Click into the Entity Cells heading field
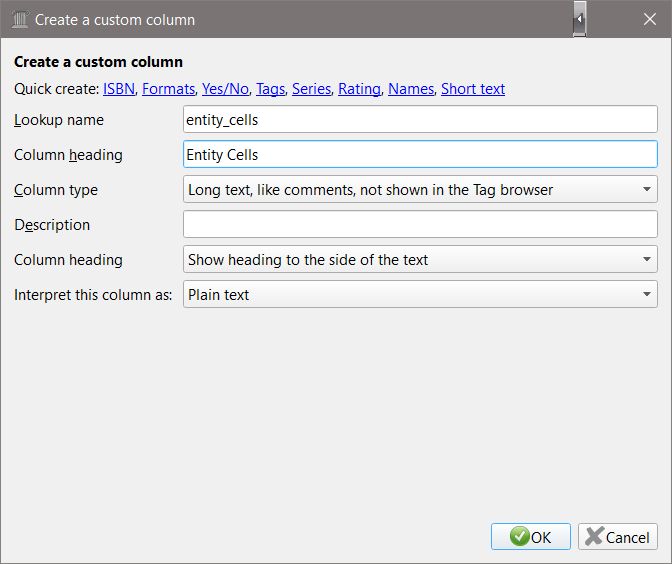Viewport: 672px width, 564px height. (420, 155)
